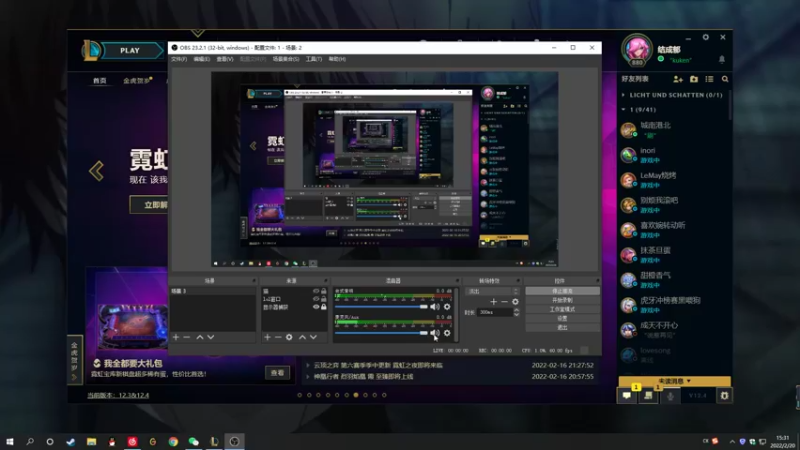Screen dimensions: 800x450
Task: Open settings gear for the desktop audio channel
Action: pos(447,307)
